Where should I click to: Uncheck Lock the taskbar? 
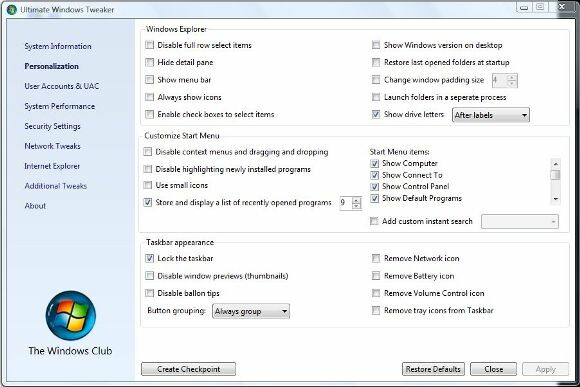click(x=149, y=258)
